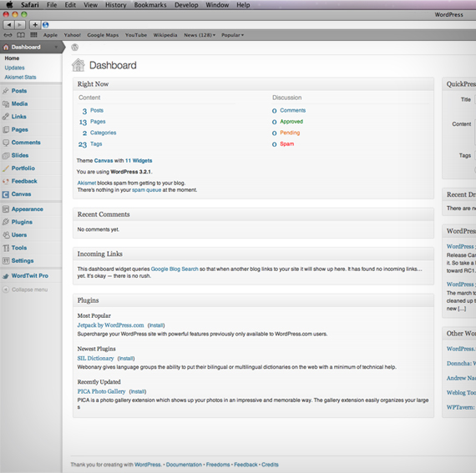476x473 pixels.
Task: Open PICA Photo Gallery link
Action: point(101,391)
